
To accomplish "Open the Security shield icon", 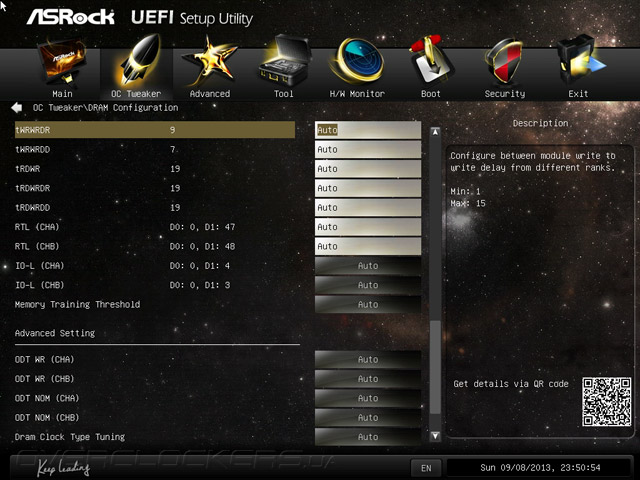I will (504, 62).
